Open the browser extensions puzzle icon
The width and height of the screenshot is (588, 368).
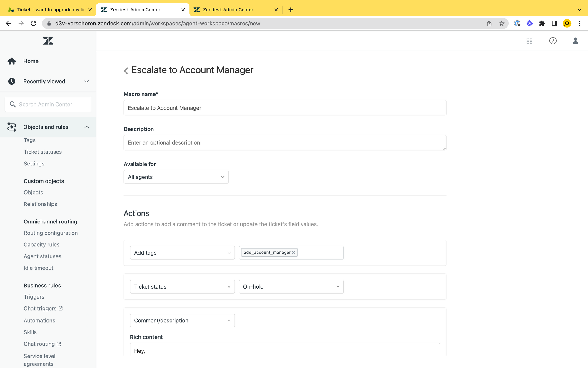542,24
